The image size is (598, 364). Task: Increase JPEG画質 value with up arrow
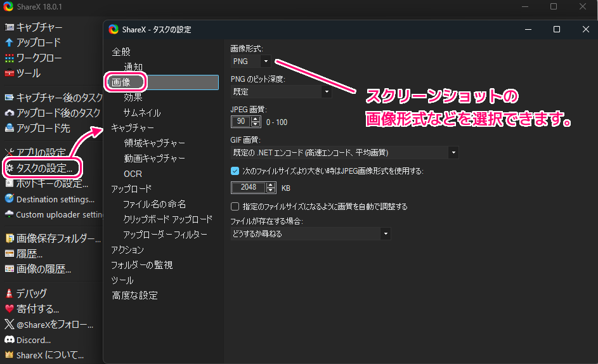[256, 119]
